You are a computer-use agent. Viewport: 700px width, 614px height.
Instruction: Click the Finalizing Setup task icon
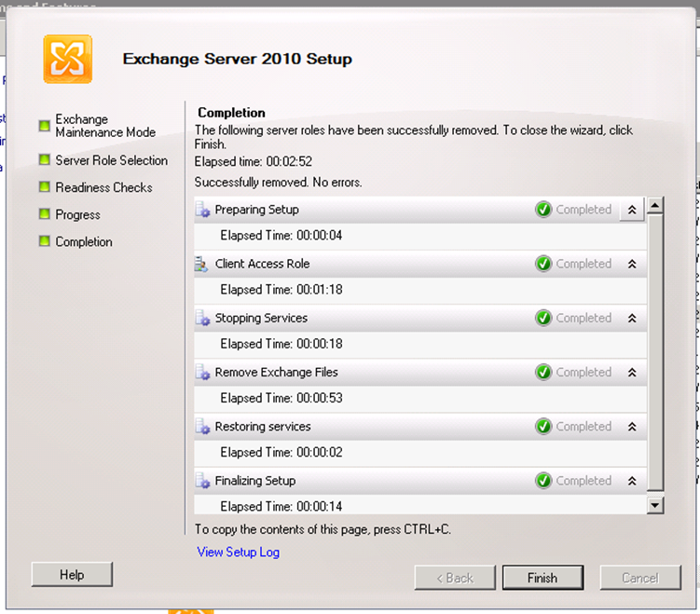[202, 481]
